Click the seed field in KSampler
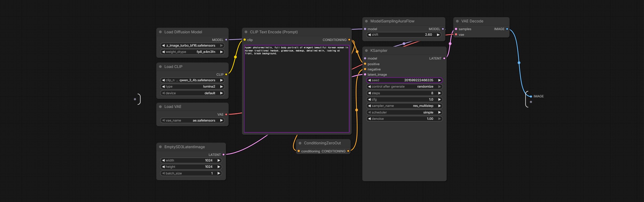644x202 pixels. tap(404, 80)
